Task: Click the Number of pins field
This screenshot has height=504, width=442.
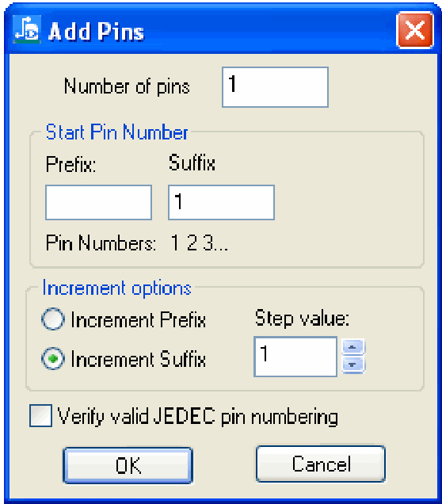Action: click(275, 87)
